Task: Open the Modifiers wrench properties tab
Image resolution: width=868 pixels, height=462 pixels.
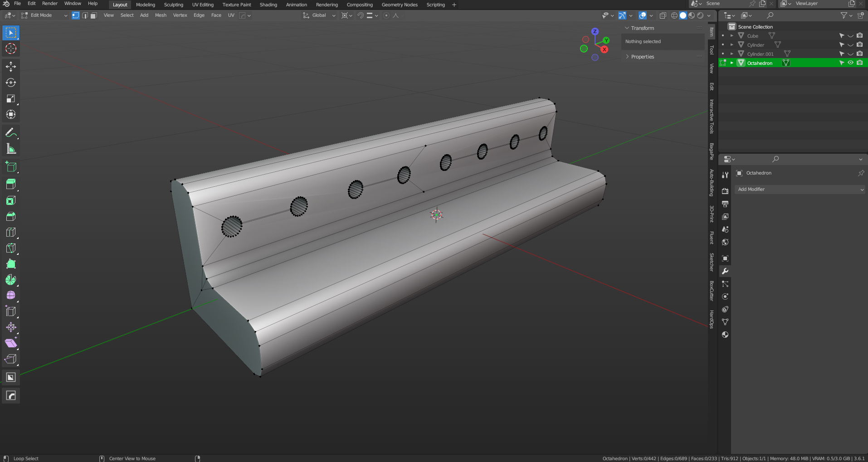Action: click(x=725, y=271)
